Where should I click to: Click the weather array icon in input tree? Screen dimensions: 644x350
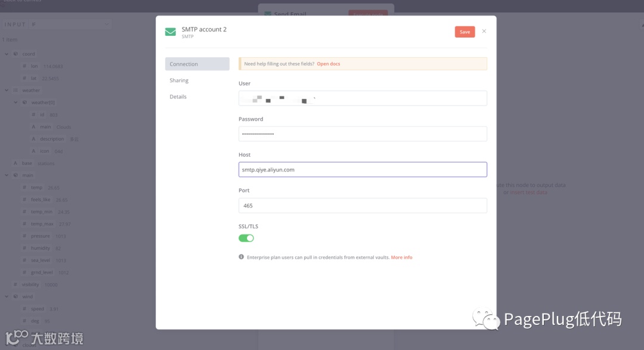pos(16,91)
